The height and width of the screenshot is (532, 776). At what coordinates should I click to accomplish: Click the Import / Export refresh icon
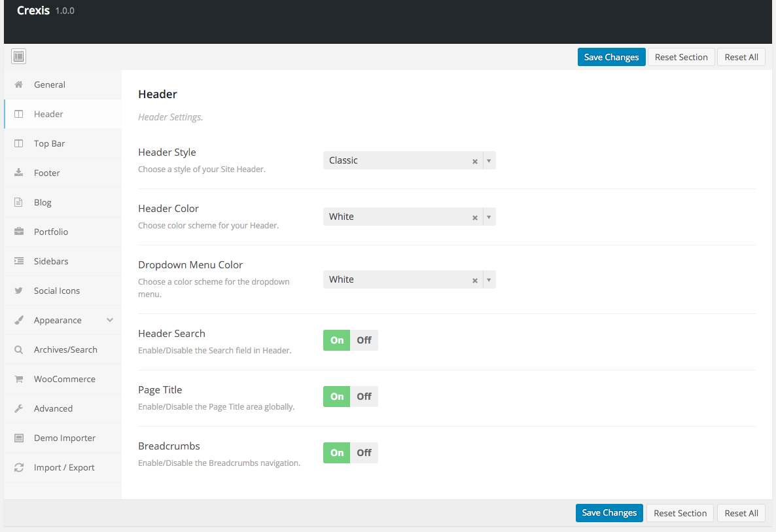tap(19, 467)
